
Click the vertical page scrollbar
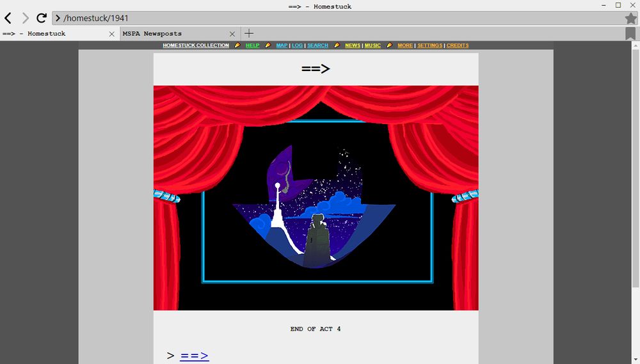[635, 168]
